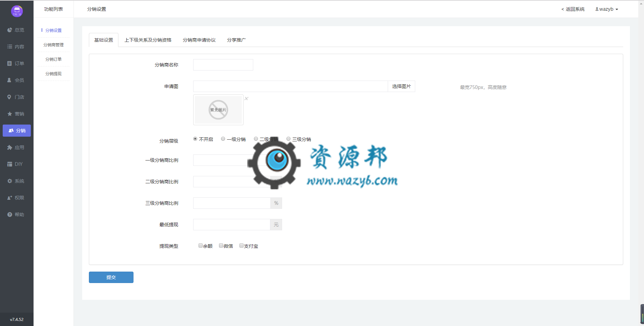644x326 pixels.
Task: Expand the wazyb user dropdown arrow
Action: coord(617,9)
